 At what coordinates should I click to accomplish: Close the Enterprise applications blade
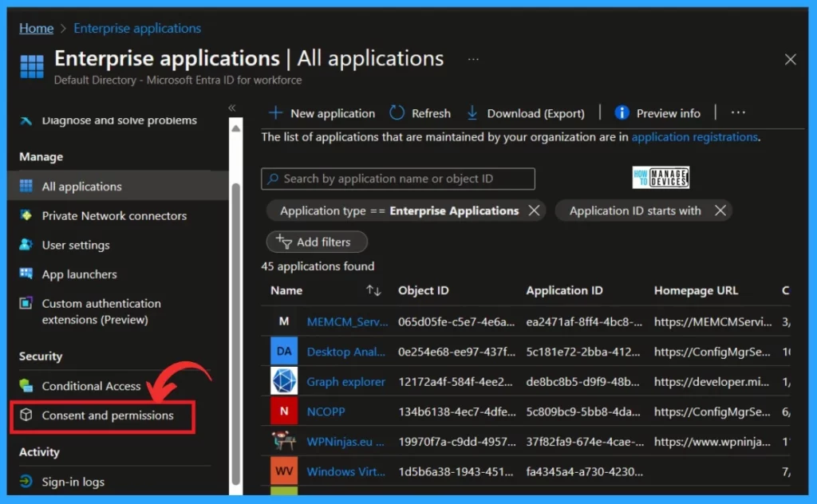point(790,59)
